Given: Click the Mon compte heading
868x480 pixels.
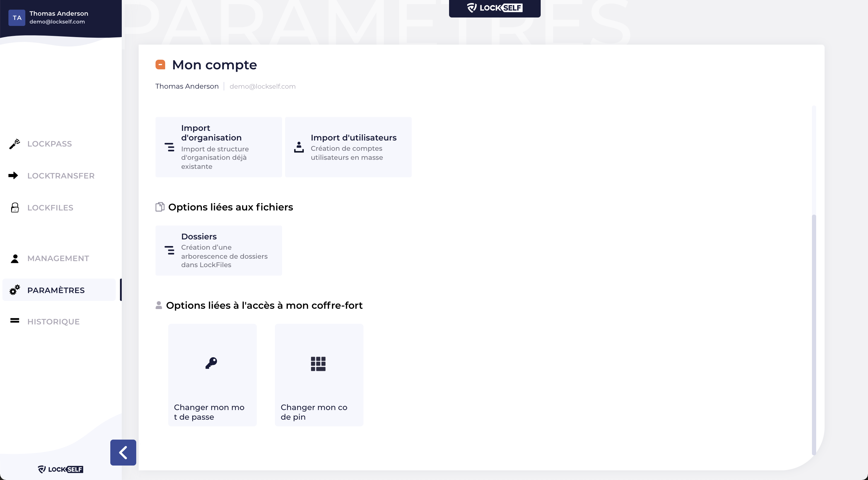Looking at the screenshot, I should (214, 65).
